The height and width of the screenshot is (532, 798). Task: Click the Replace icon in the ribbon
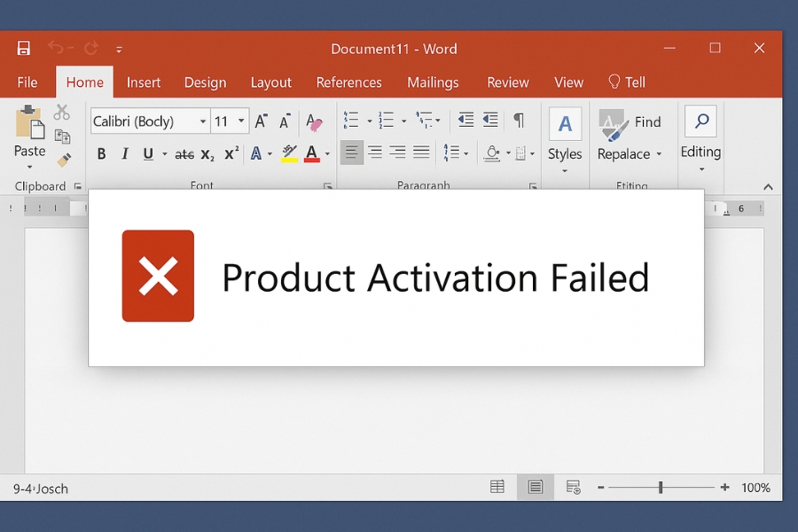tap(623, 153)
